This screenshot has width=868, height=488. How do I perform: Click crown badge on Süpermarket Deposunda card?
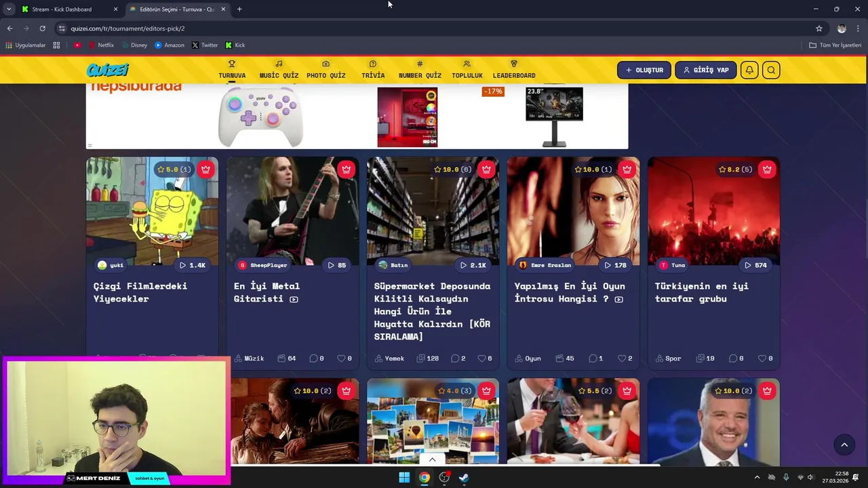point(486,169)
